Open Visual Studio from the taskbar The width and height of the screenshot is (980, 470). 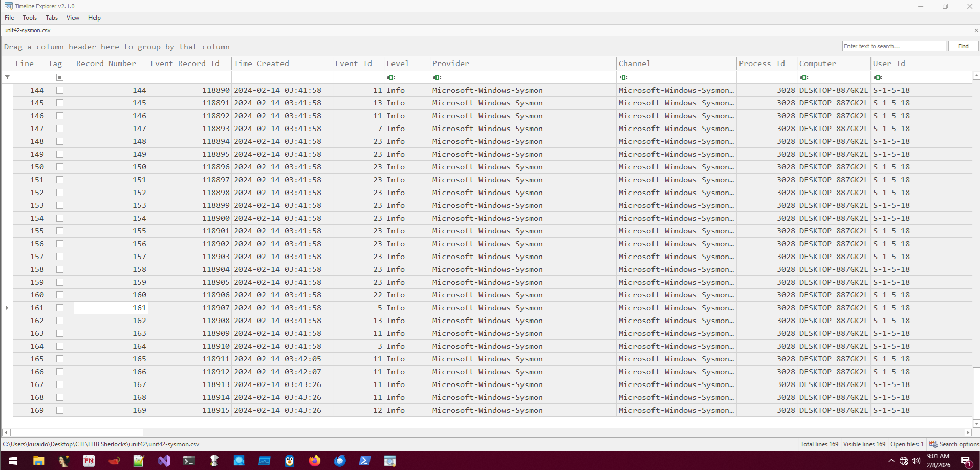[164, 461]
